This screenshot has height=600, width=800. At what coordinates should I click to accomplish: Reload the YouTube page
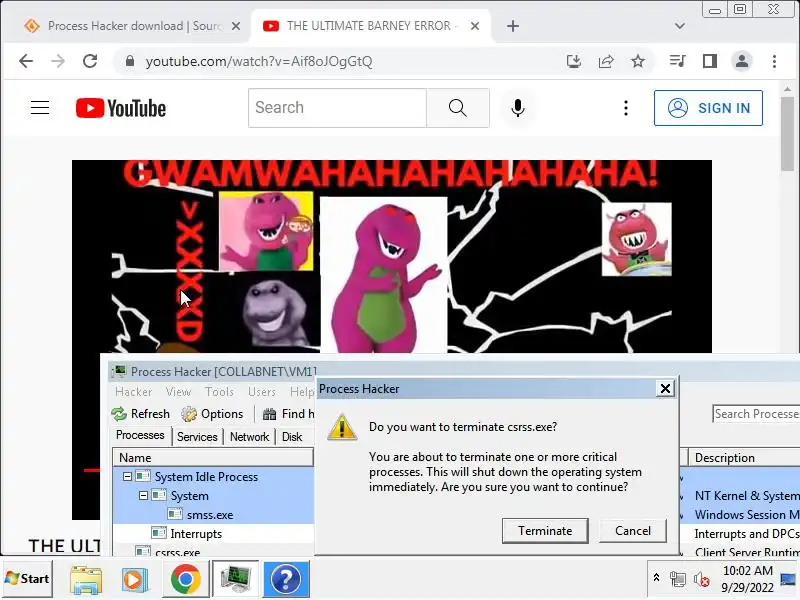pyautogui.click(x=90, y=61)
